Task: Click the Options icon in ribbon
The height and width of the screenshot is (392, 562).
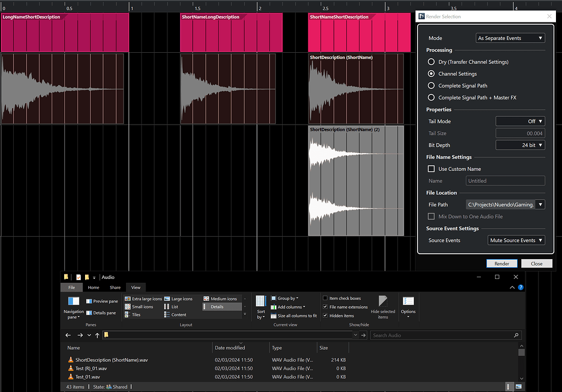Action: click(408, 302)
